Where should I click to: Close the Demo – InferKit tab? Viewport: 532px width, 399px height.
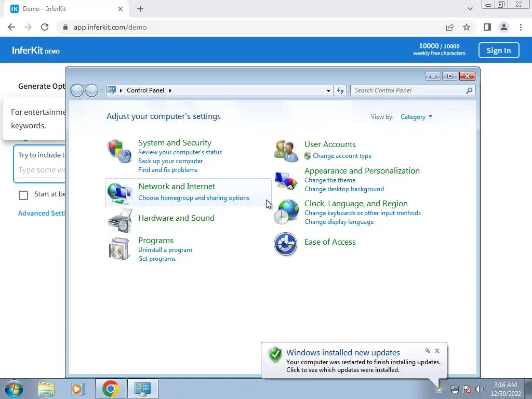click(x=121, y=9)
